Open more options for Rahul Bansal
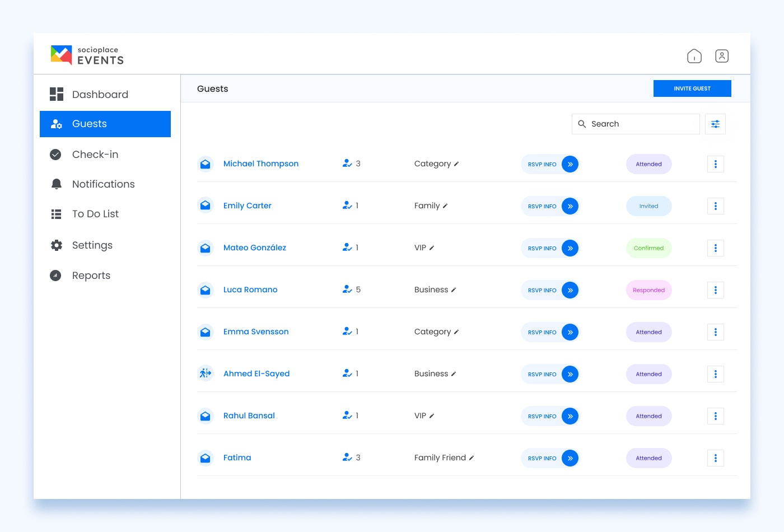This screenshot has width=784, height=532. click(716, 416)
